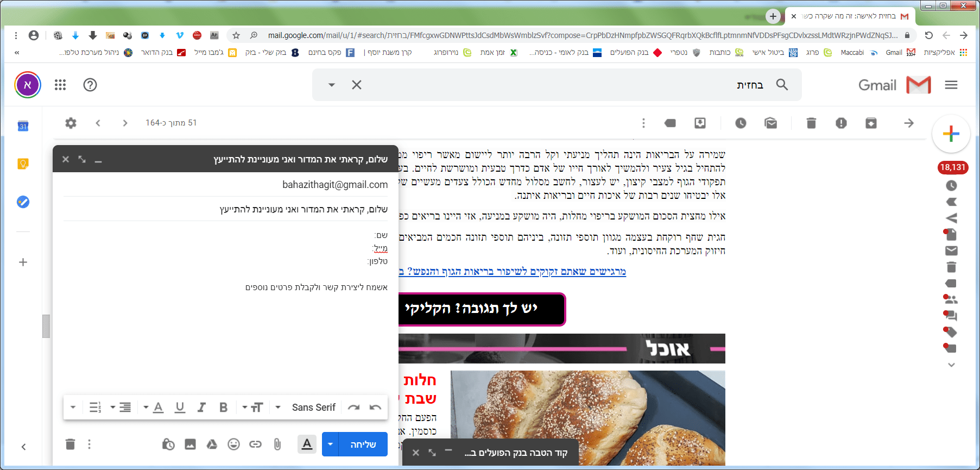The image size is (980, 470).
Task: Open the Google apps grid
Action: (60, 85)
